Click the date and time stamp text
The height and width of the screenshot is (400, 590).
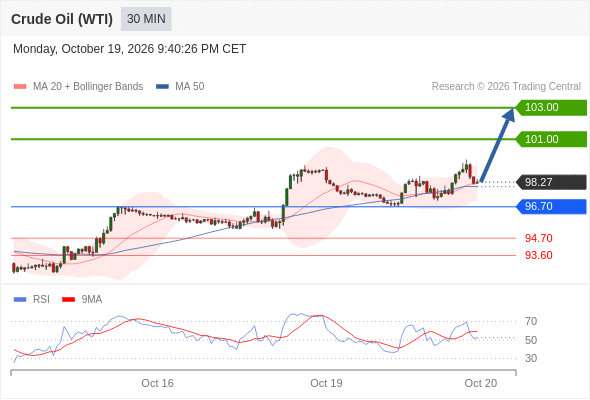click(129, 49)
